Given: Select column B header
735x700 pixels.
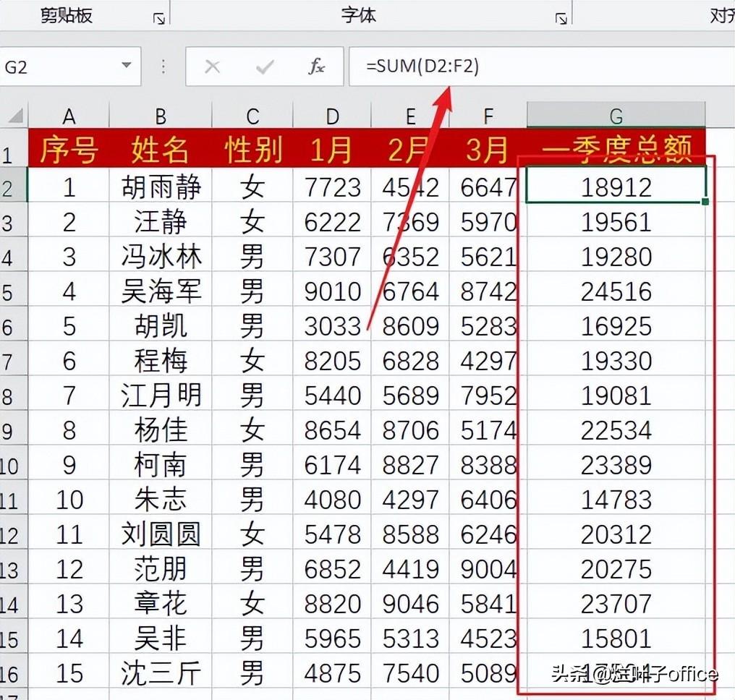Looking at the screenshot, I should 161,115.
